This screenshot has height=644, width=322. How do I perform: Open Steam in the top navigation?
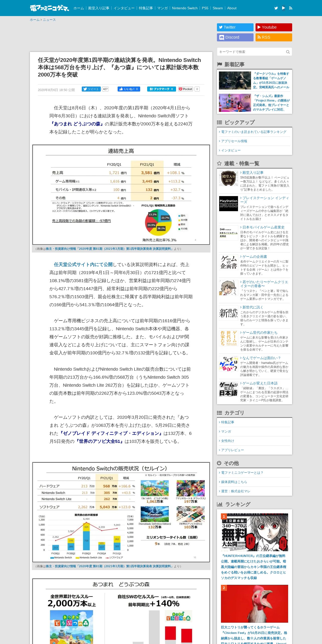tap(218, 8)
